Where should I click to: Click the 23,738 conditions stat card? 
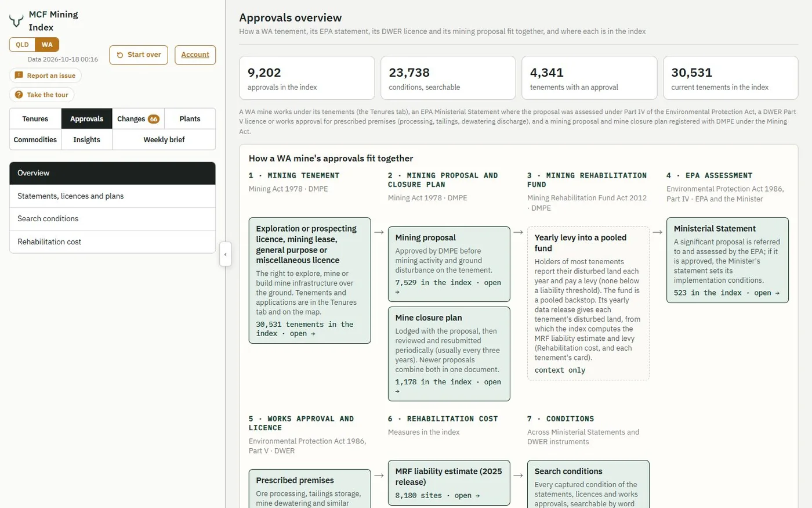tap(448, 78)
